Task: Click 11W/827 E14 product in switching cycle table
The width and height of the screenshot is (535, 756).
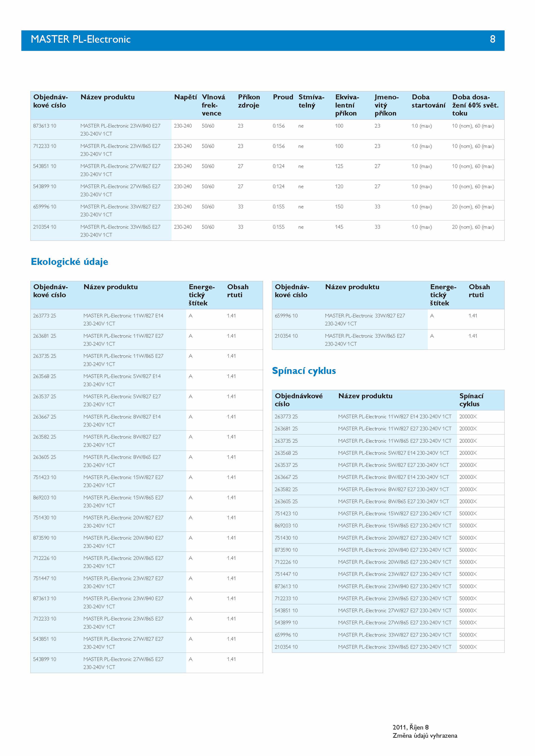Action: 395,417
